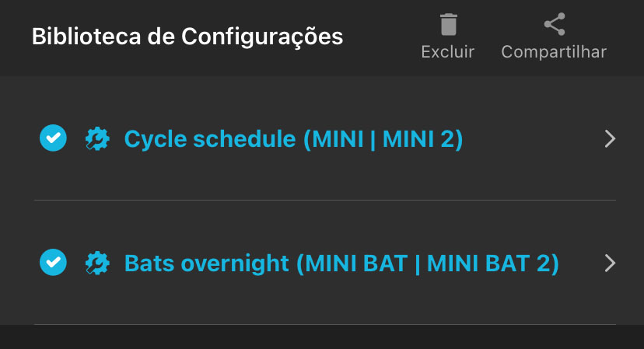This screenshot has width=644, height=349.
Task: Click the empty strip beneath the configuration list
Action: 322,337
